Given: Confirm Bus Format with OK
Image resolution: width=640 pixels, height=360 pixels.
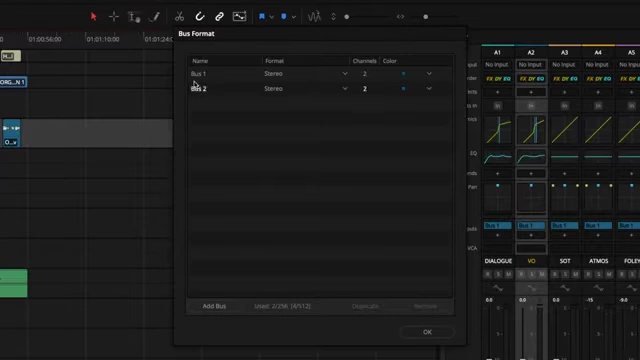Looking at the screenshot, I should (427, 332).
